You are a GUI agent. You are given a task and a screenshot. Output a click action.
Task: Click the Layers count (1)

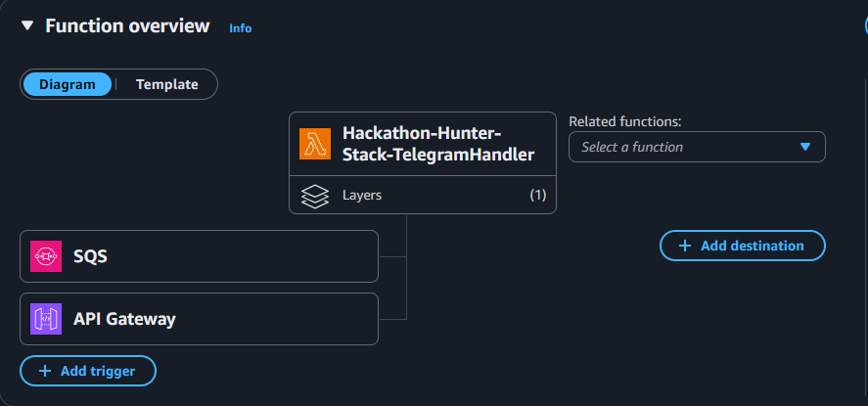[x=537, y=196]
